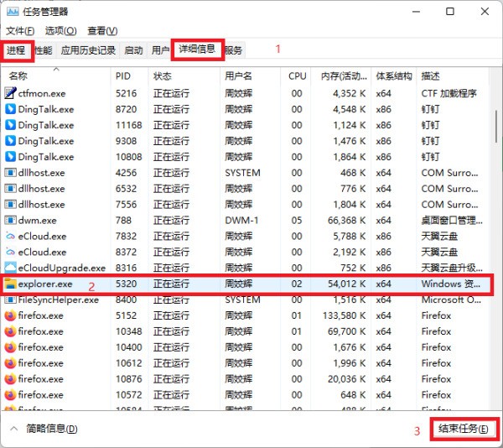Switch to the 进程 tab
Viewport: 503px width, 448px height.
click(x=17, y=50)
